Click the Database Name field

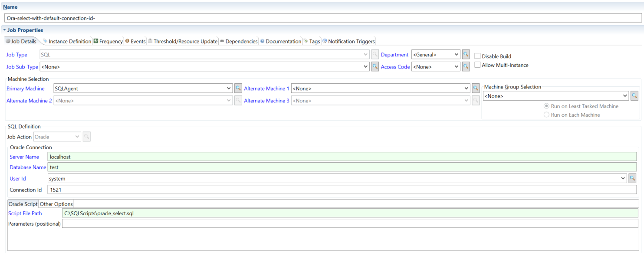click(x=342, y=167)
